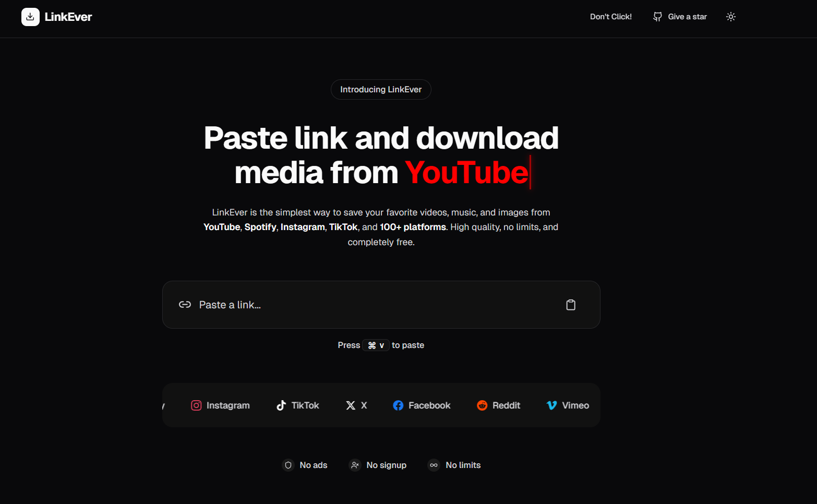Select the Reddit platform label

pos(506,405)
